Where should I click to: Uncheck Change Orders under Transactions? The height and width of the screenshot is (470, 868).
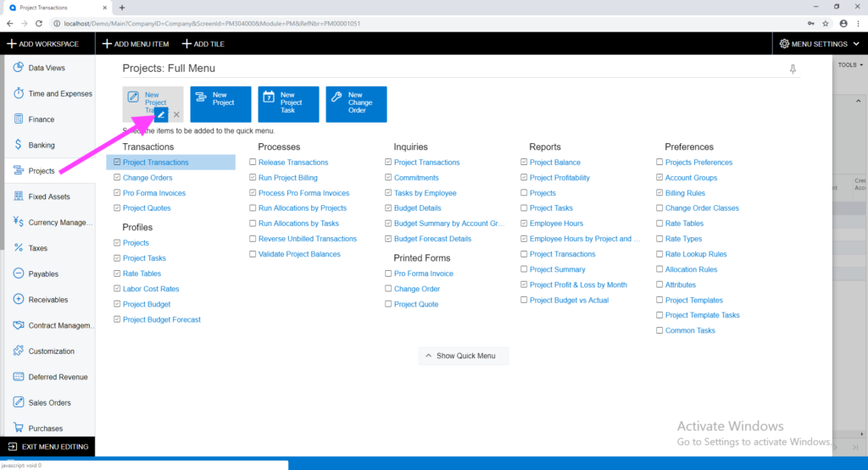[x=117, y=178]
